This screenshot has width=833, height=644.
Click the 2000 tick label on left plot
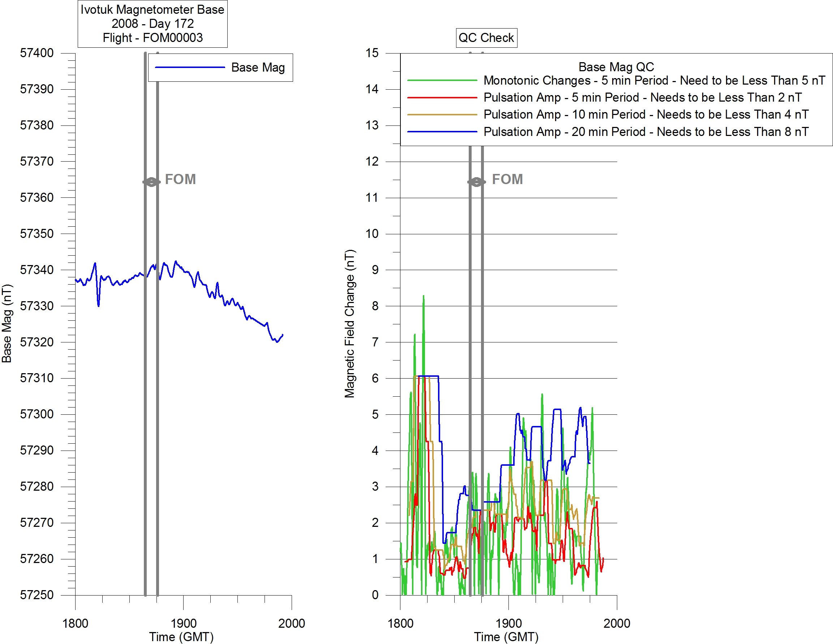pyautogui.click(x=291, y=623)
